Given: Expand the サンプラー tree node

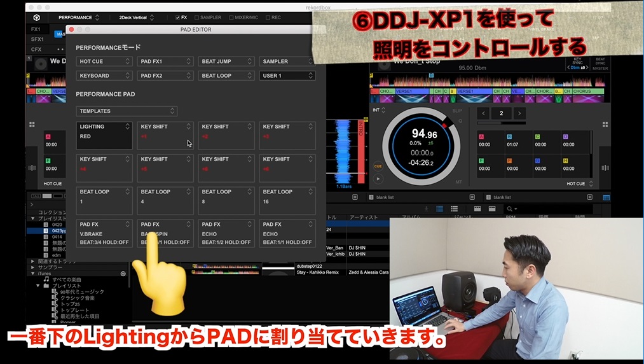Looking at the screenshot, I should click(32, 267).
